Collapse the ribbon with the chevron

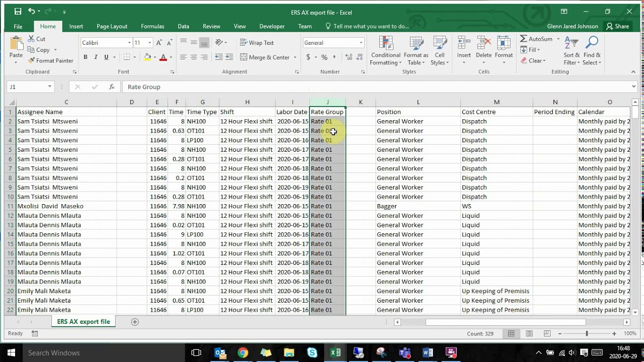click(633, 72)
